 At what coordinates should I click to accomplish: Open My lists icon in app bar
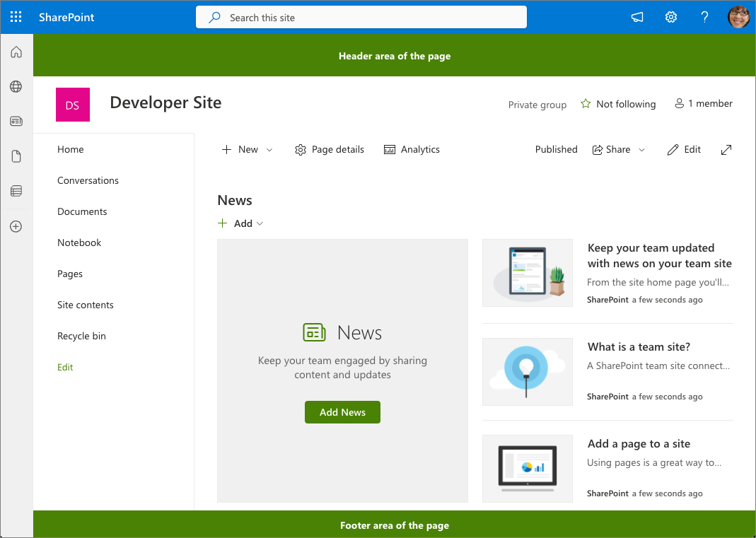[x=16, y=192]
